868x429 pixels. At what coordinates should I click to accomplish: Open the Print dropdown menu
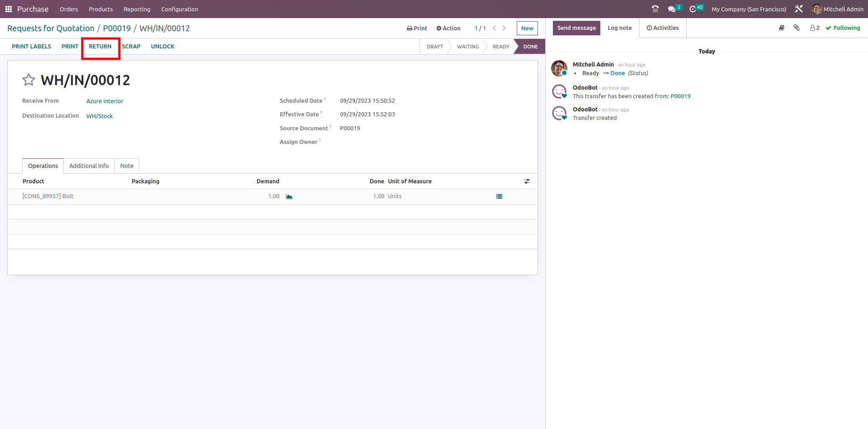click(x=417, y=28)
